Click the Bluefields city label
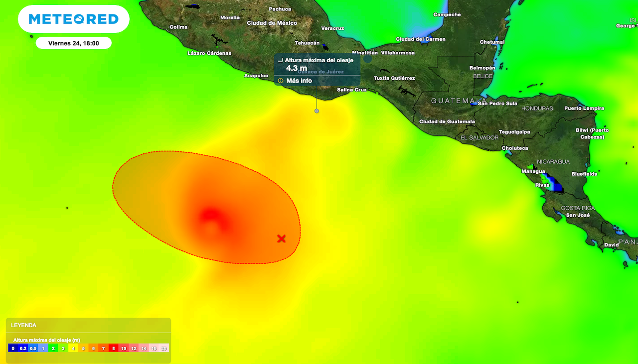Viewport: 638px width, 364px height. (584, 174)
